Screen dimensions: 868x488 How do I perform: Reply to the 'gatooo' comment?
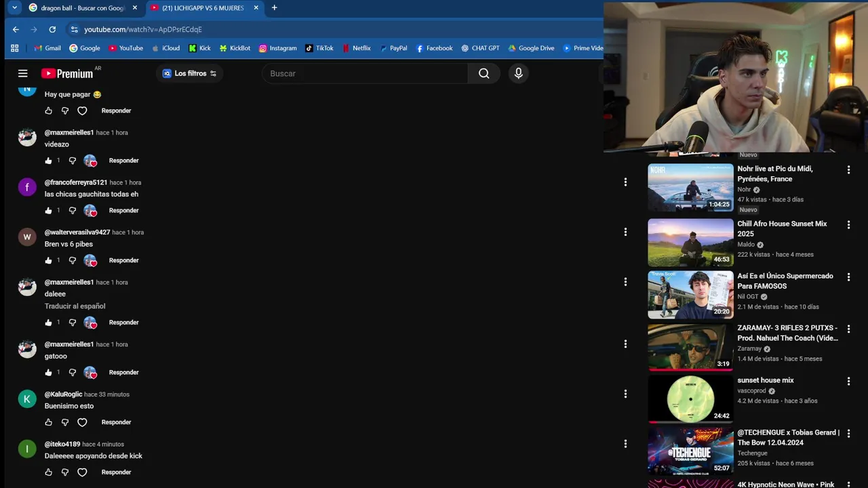point(123,372)
